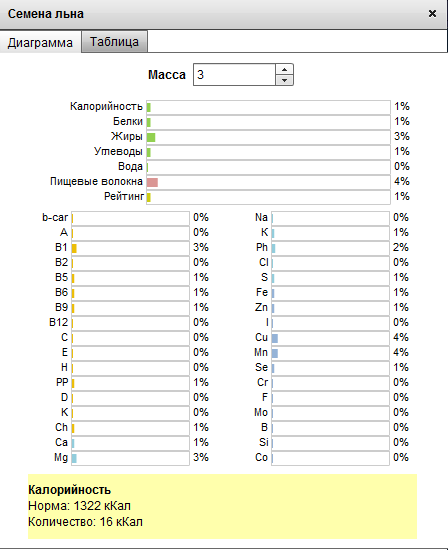Switch to the Таблица tab
The height and width of the screenshot is (550, 448).
(114, 42)
